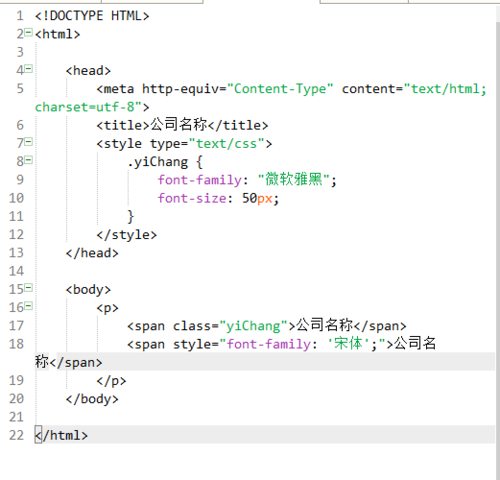Click the closing </p> tag
The image size is (500, 480).
pos(111,381)
